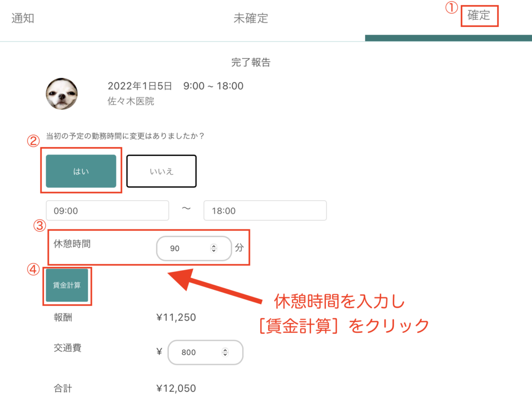Decrease break time with stepper down arrow
Screen dimensions: 532x400
(x=214, y=251)
